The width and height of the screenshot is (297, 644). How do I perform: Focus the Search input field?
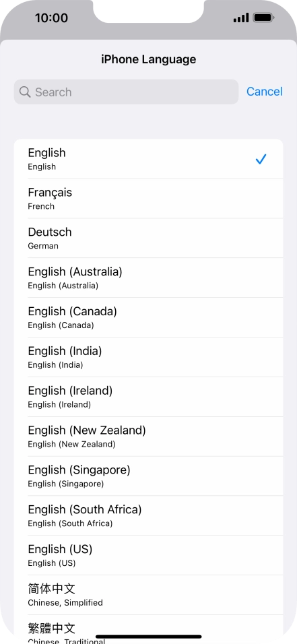click(126, 92)
